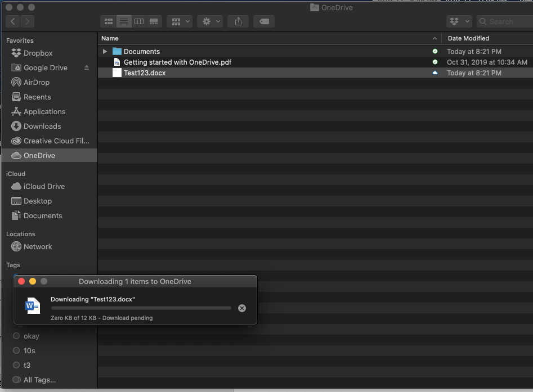Click Oct 31, 2019 date cell

pos(487,62)
